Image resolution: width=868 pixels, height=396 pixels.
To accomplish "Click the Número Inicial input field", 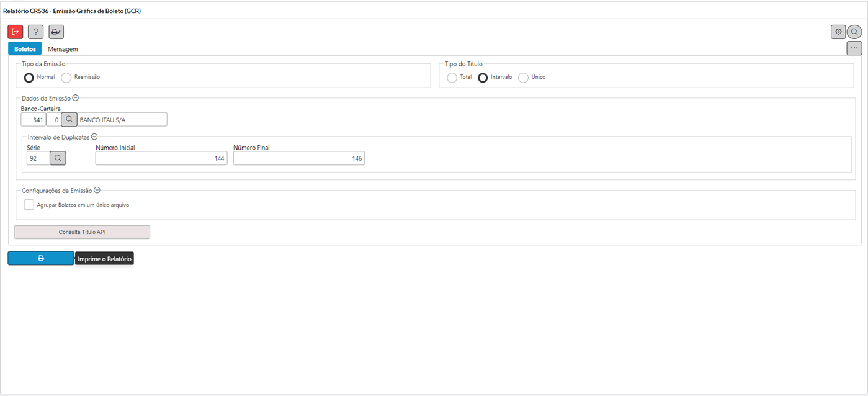I will tap(161, 159).
